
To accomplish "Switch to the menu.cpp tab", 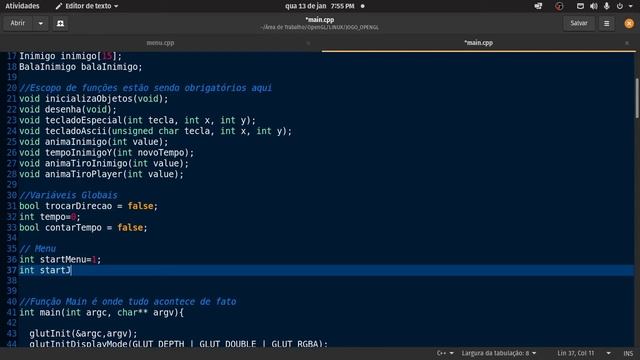I will pos(160,42).
